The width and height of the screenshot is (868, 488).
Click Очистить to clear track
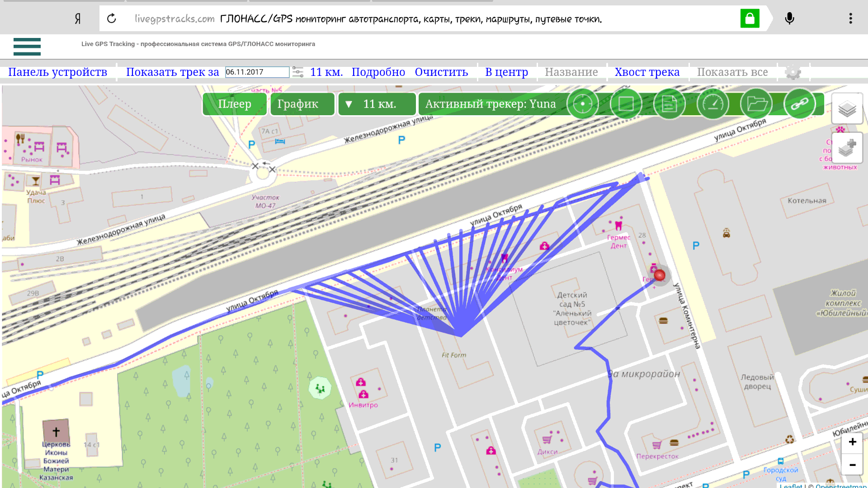(441, 72)
